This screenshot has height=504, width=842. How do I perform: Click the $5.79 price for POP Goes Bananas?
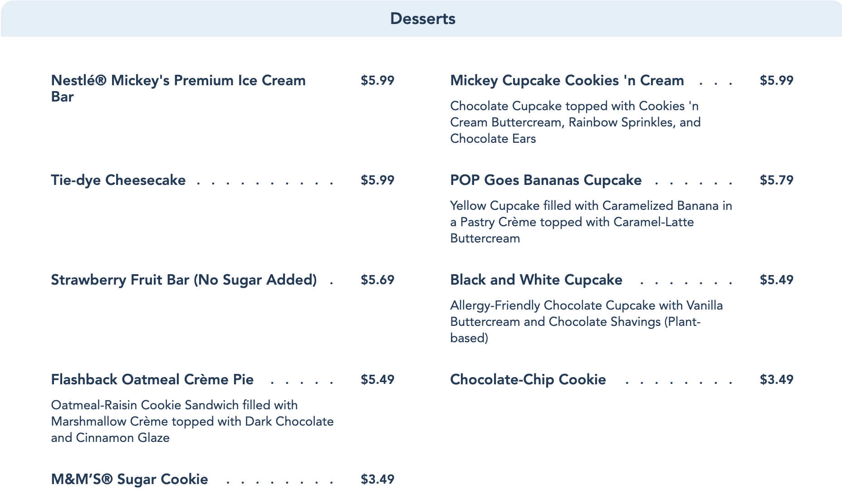pos(776,180)
